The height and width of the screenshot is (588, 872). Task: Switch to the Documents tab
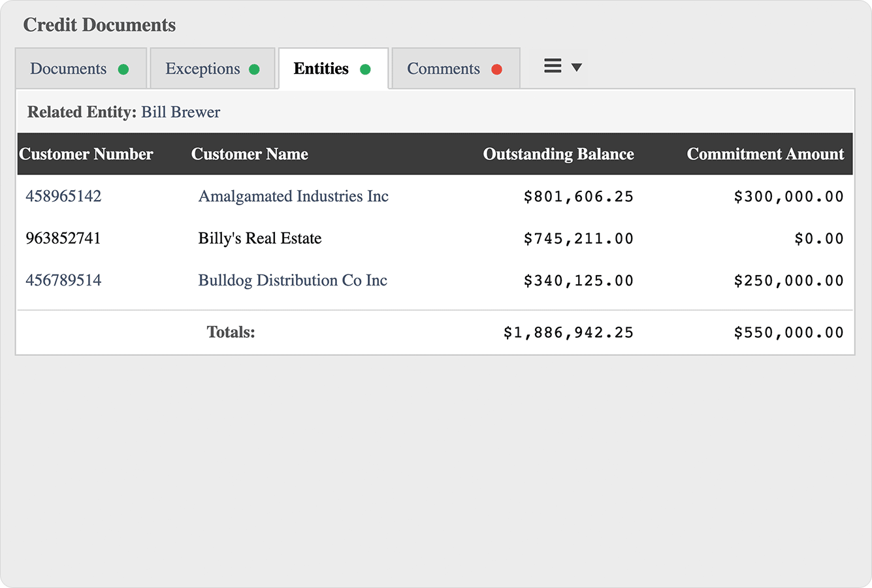(x=68, y=69)
